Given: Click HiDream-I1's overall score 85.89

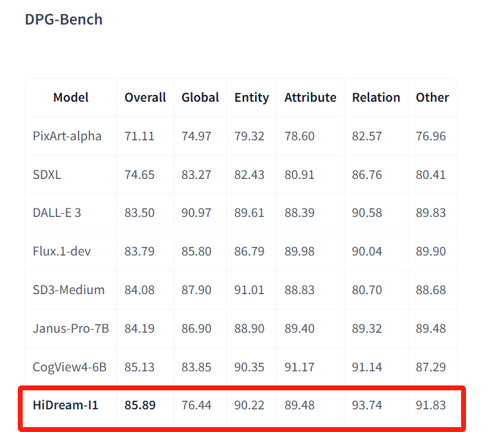Looking at the screenshot, I should 140,405.
